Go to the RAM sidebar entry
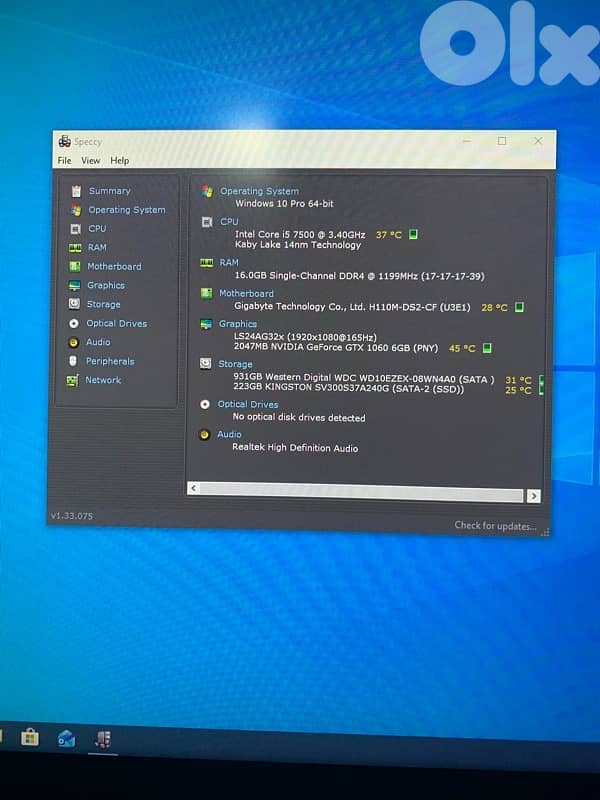Viewport: 600px width, 800px height. point(97,247)
